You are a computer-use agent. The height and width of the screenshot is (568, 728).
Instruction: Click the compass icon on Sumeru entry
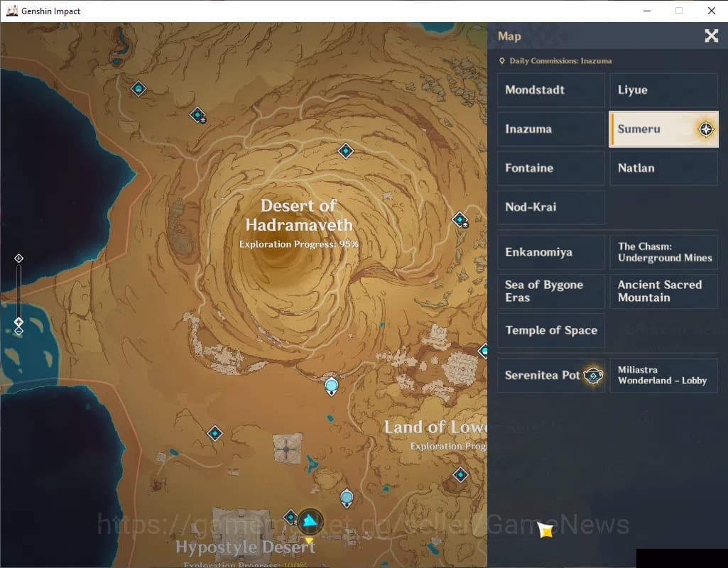click(x=705, y=129)
